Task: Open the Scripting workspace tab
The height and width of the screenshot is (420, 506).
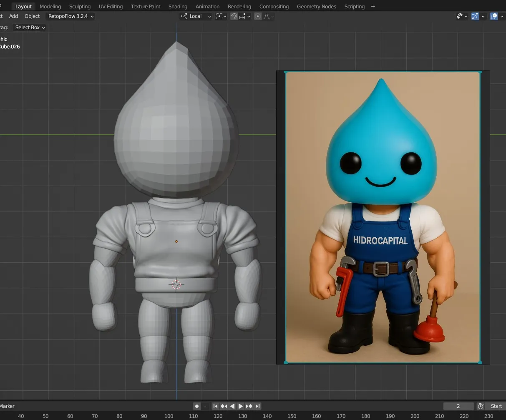Action: coord(354,6)
